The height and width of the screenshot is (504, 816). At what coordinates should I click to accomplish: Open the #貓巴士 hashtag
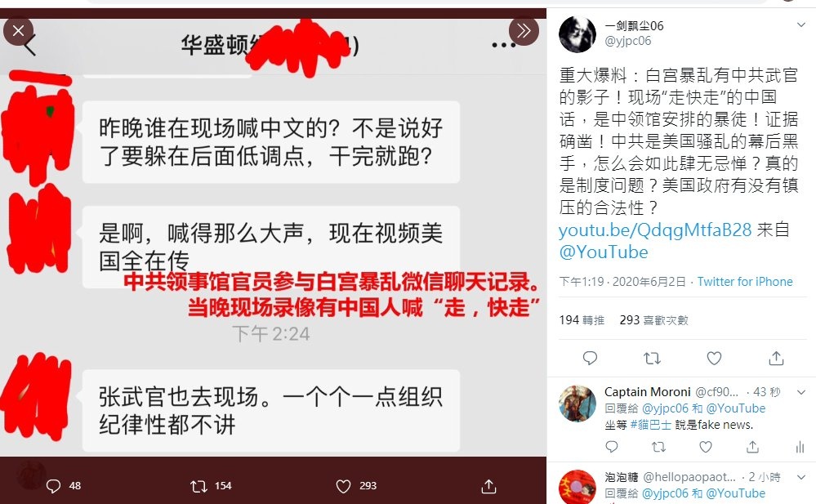point(650,425)
